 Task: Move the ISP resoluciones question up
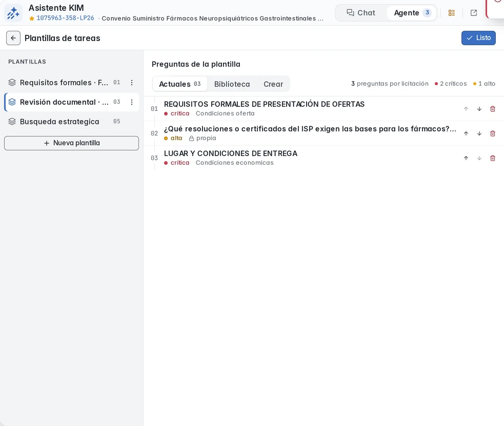tap(466, 133)
